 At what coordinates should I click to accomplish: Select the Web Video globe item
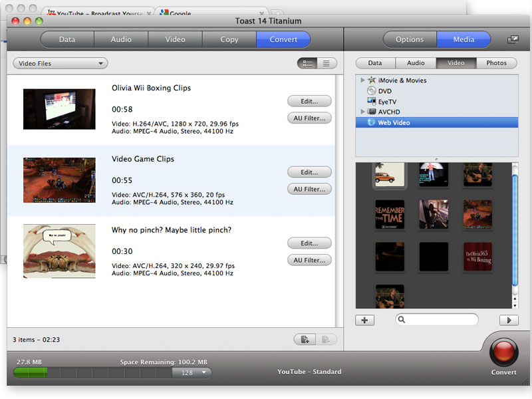(x=371, y=122)
